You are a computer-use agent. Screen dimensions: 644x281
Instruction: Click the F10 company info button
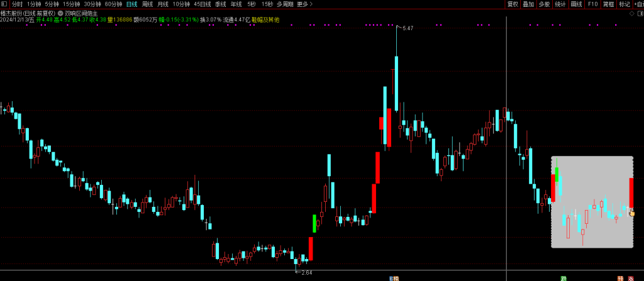[592, 4]
